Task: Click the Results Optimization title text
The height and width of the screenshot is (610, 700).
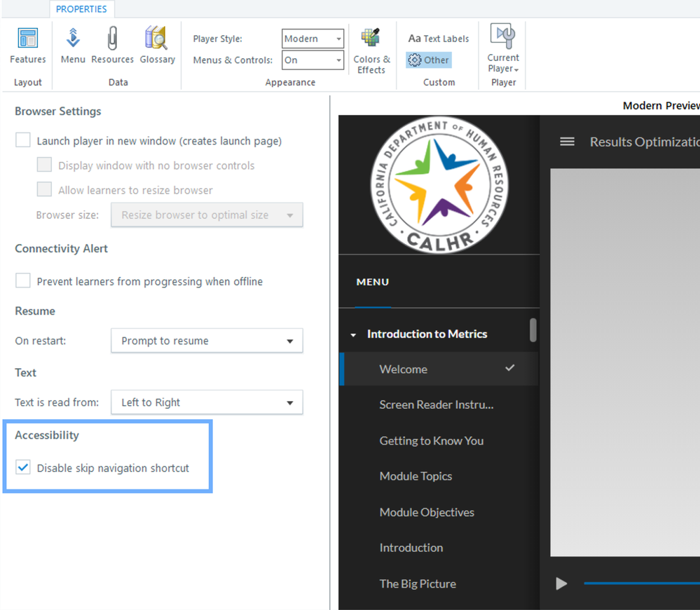Action: coord(645,142)
